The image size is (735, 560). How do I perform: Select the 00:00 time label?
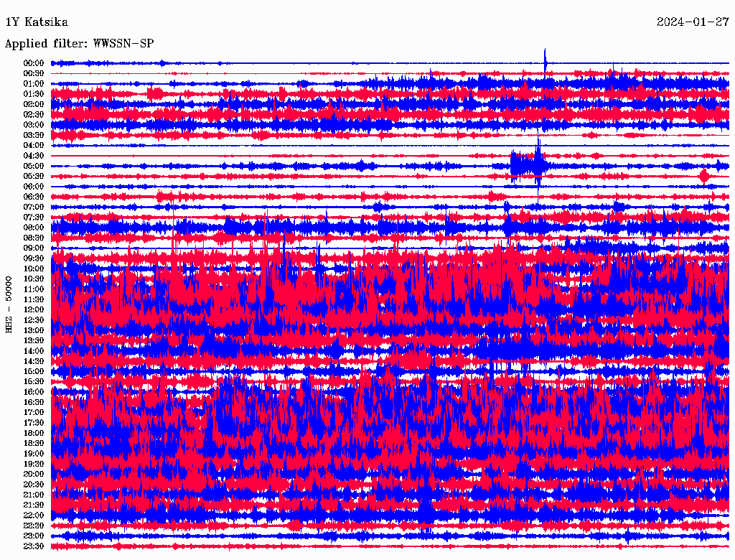(x=34, y=63)
